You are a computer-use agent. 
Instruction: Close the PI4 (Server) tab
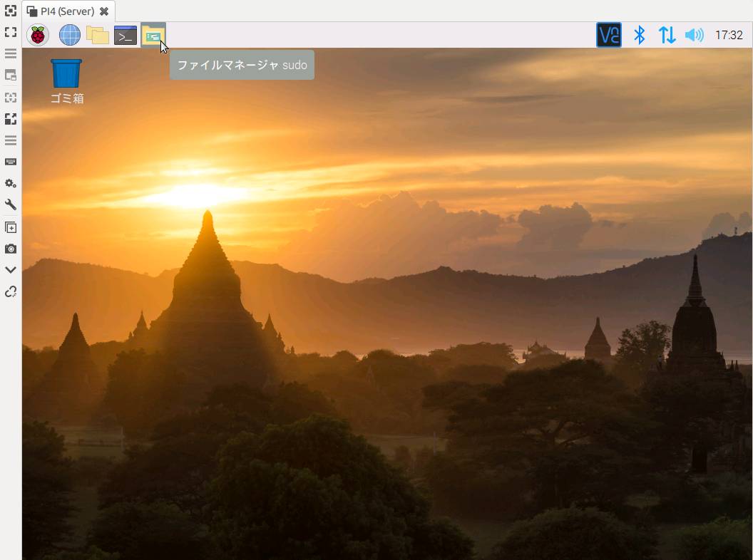point(104,11)
